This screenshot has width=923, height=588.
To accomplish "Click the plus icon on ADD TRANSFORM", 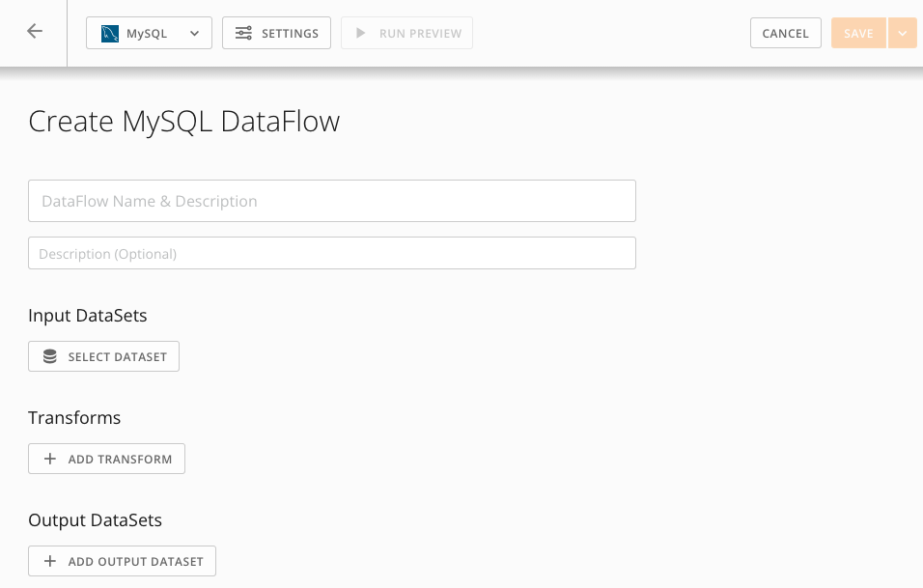I will (x=50, y=458).
